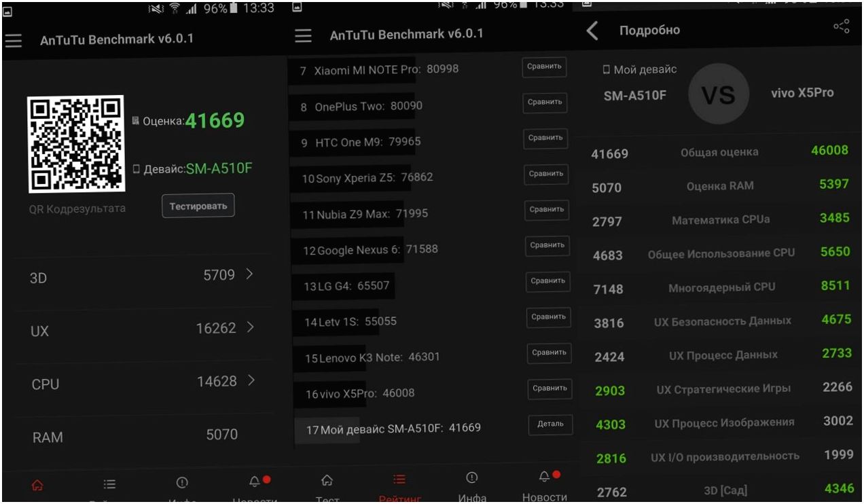
Task: Compare with HTC One M9
Action: 546,137
